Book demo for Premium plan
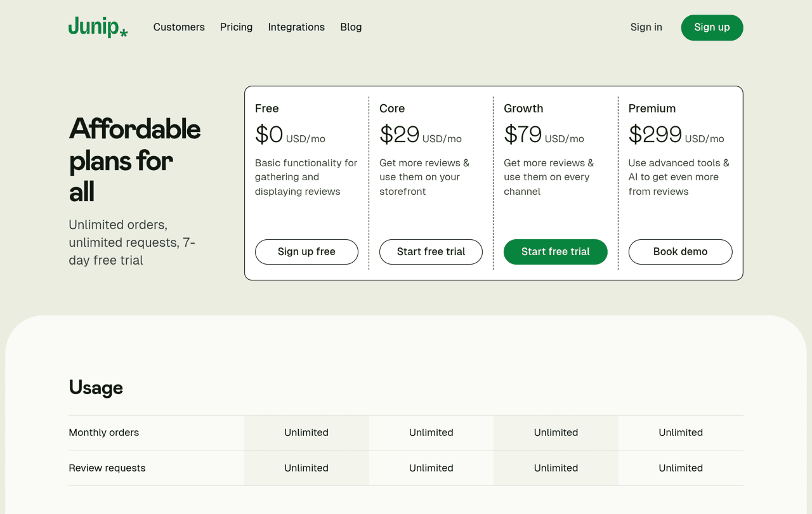Image resolution: width=812 pixels, height=514 pixels. click(680, 252)
